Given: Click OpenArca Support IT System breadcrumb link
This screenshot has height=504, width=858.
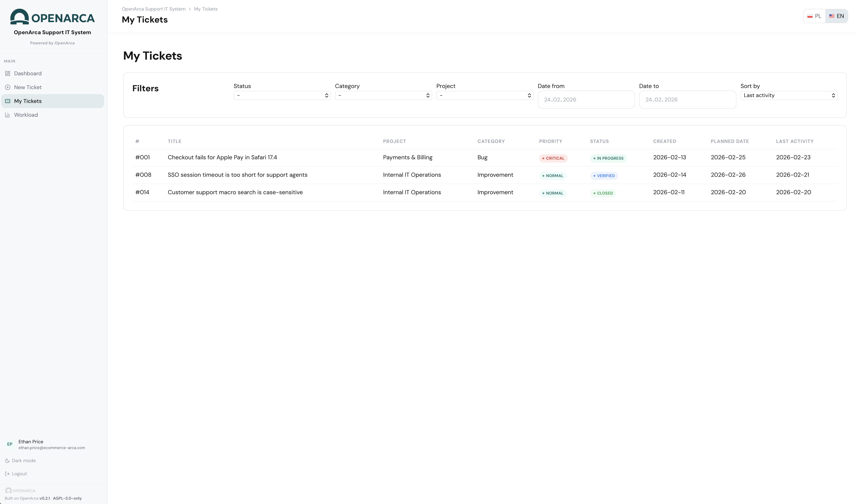Looking at the screenshot, I should (153, 9).
